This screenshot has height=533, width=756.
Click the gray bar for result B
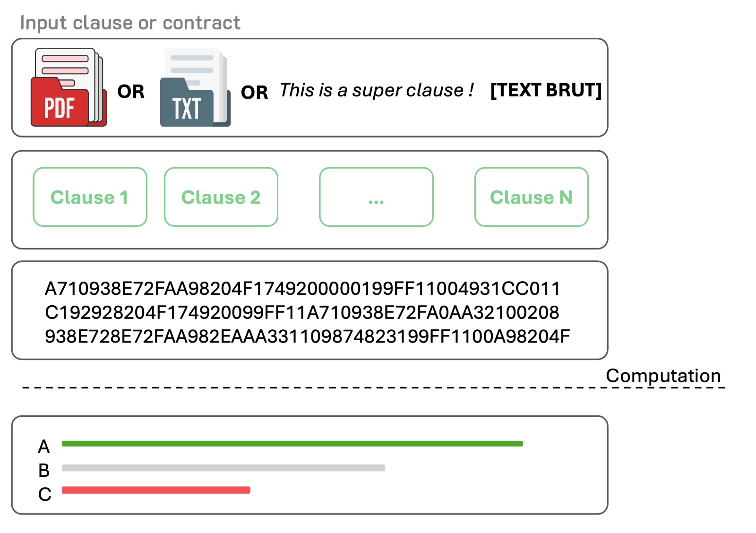pos(223,468)
